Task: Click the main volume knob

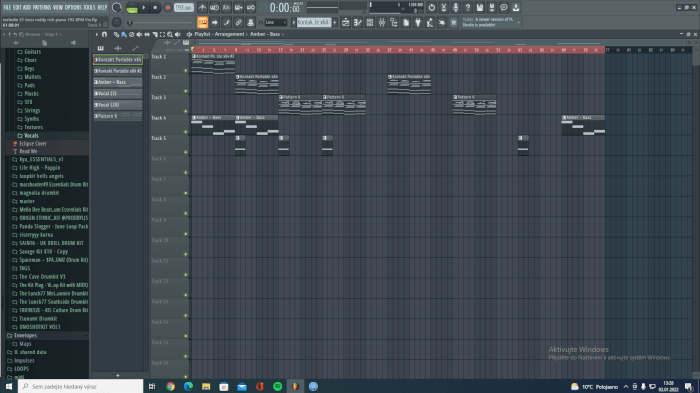Action: tap(117, 8)
